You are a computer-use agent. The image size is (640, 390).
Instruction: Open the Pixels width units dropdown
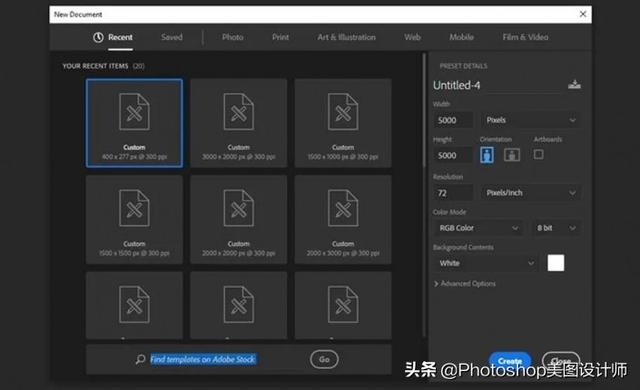pos(531,120)
